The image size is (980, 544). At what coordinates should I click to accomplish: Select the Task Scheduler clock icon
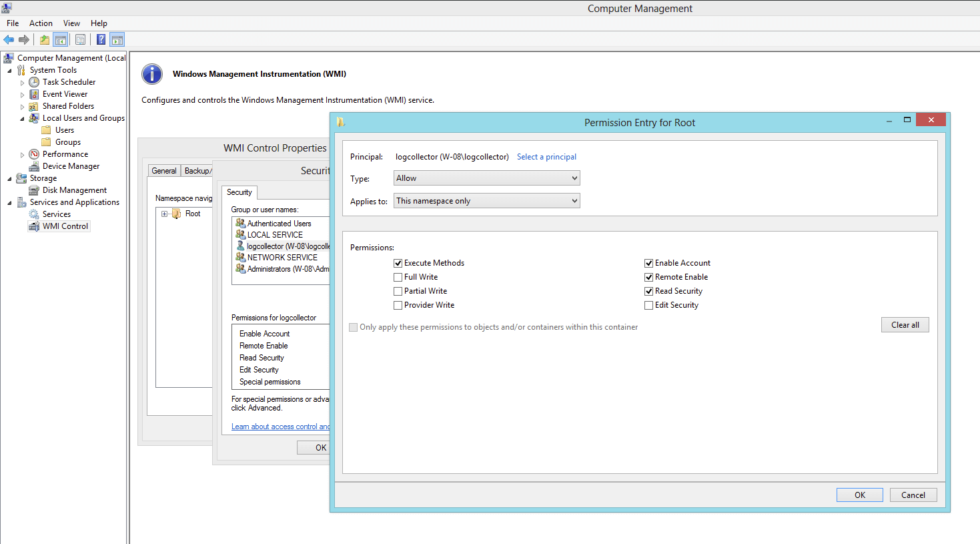34,82
